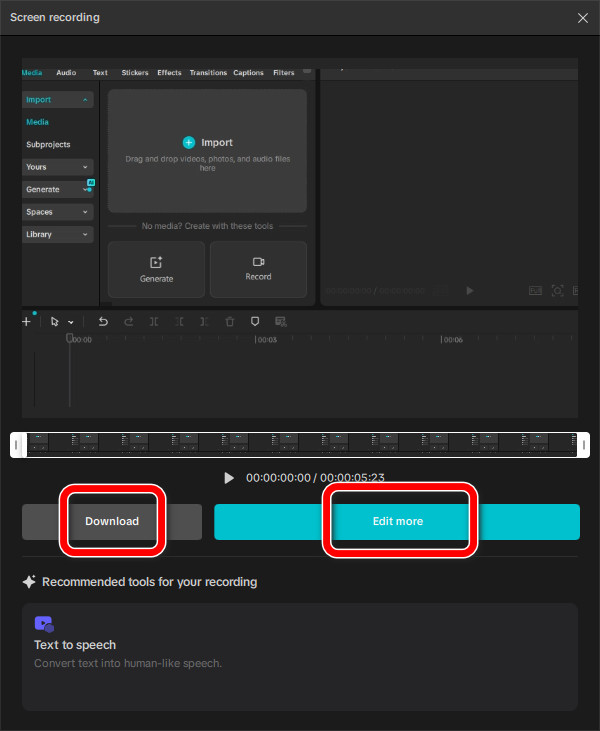Click the fullscreen scan icon in preview

point(557,291)
